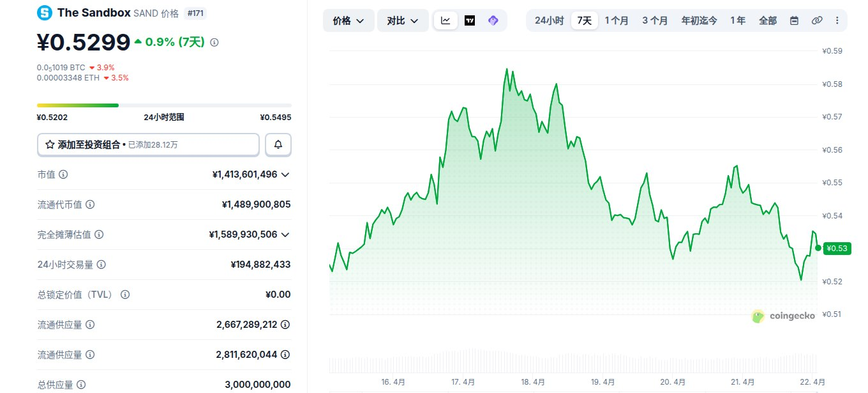Select the 1年 time range tab

(738, 20)
